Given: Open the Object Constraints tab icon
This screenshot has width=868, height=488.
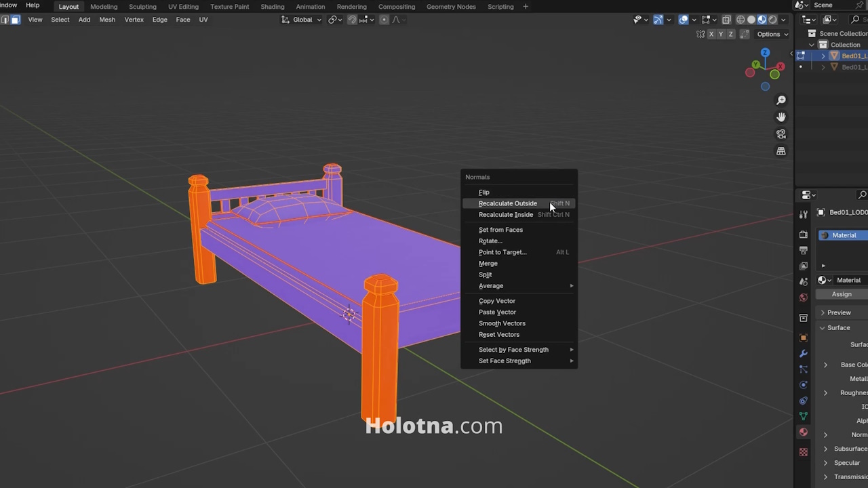Looking at the screenshot, I should (804, 400).
